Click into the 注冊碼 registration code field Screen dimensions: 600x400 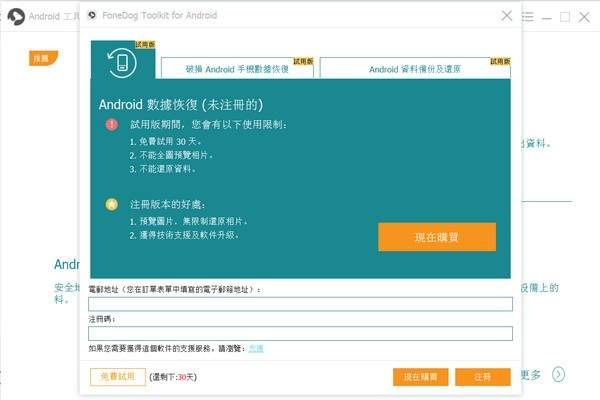coord(300,333)
